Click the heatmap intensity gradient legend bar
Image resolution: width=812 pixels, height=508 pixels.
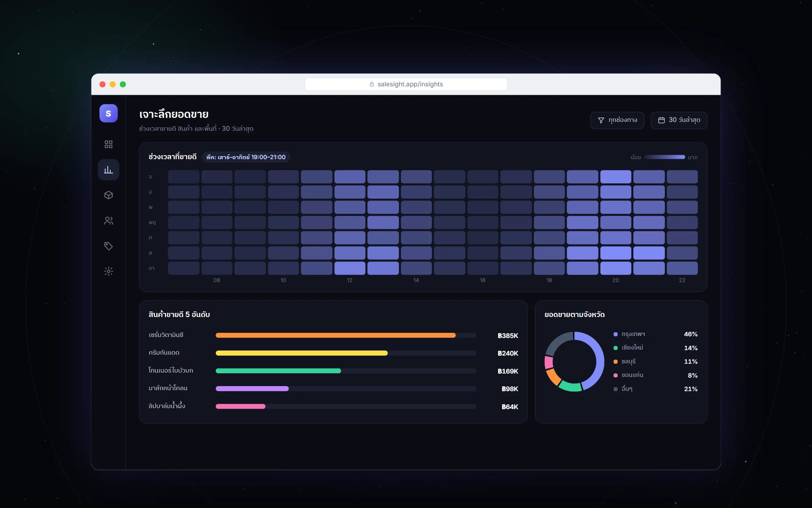[x=664, y=157]
